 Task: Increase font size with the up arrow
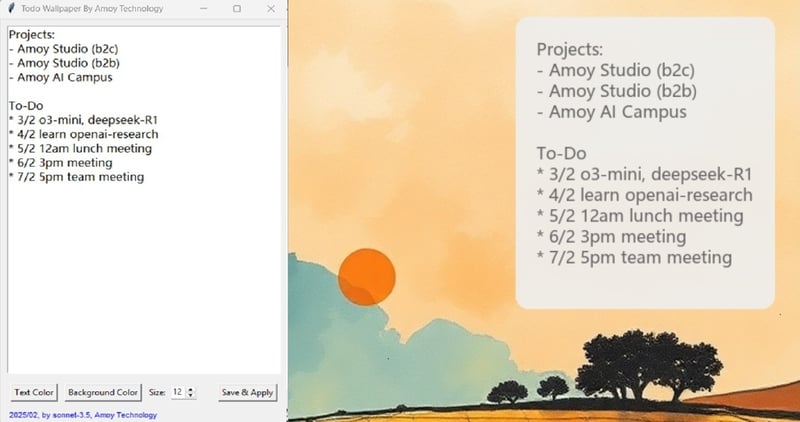click(x=191, y=390)
